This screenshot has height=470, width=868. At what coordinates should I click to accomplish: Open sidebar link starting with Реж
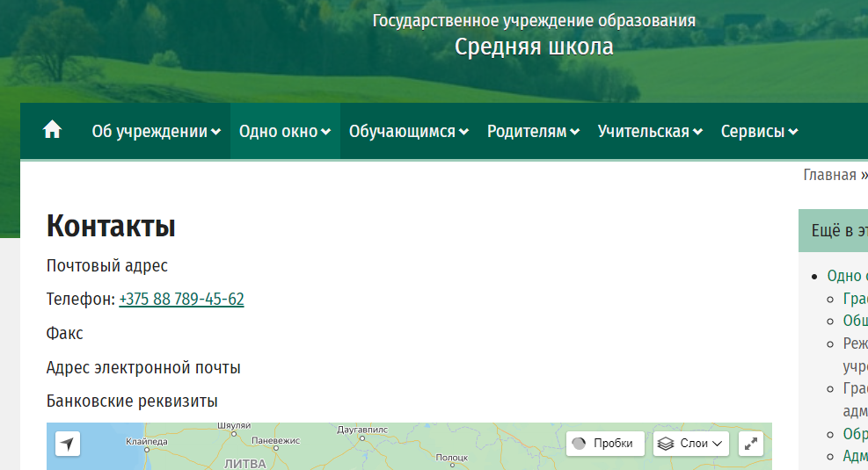[x=855, y=343]
